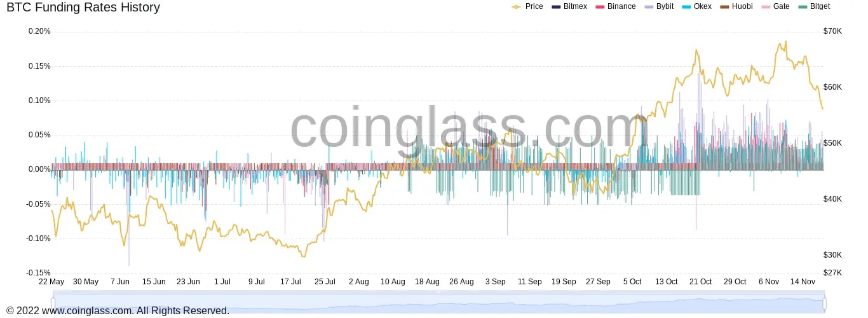Click the lavender Bybit legend icon
868x318 pixels.
click(648, 6)
